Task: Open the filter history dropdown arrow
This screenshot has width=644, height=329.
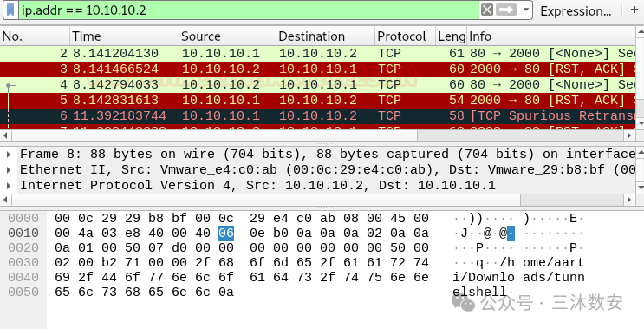Action: coord(526,10)
